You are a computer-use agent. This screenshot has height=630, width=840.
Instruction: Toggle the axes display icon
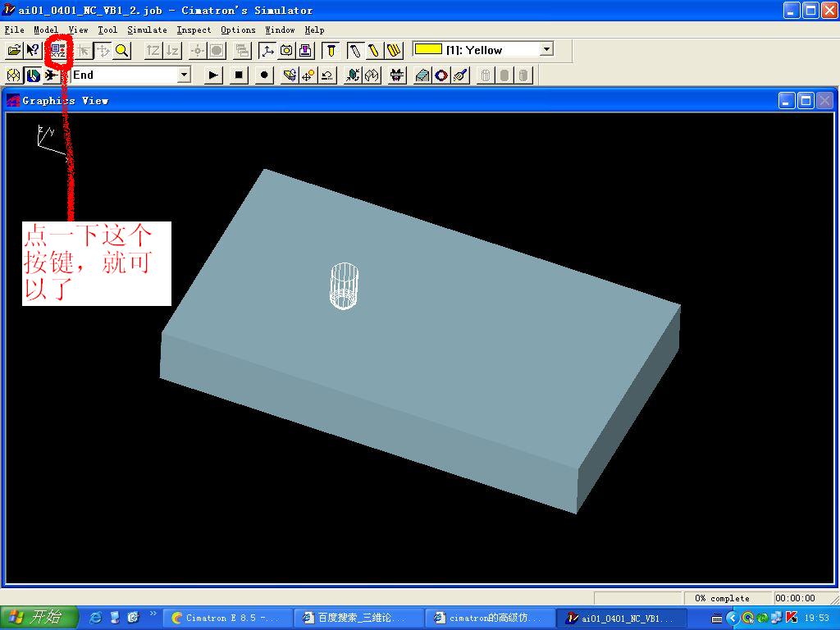267,50
